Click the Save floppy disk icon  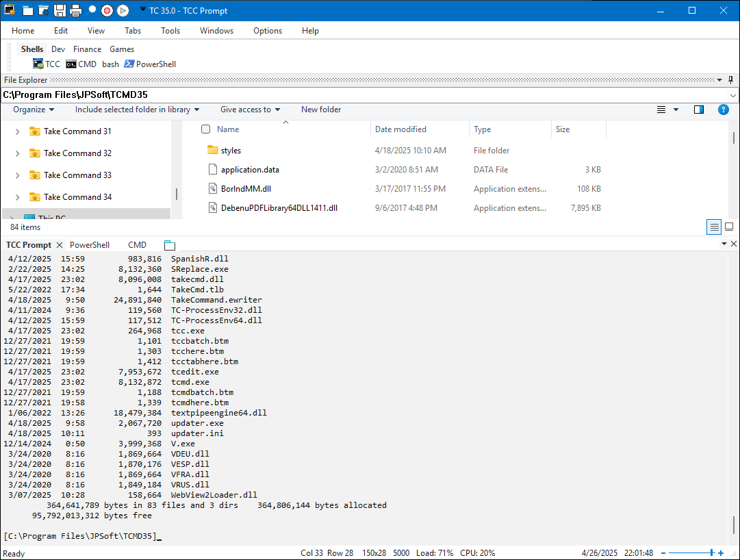click(x=60, y=10)
